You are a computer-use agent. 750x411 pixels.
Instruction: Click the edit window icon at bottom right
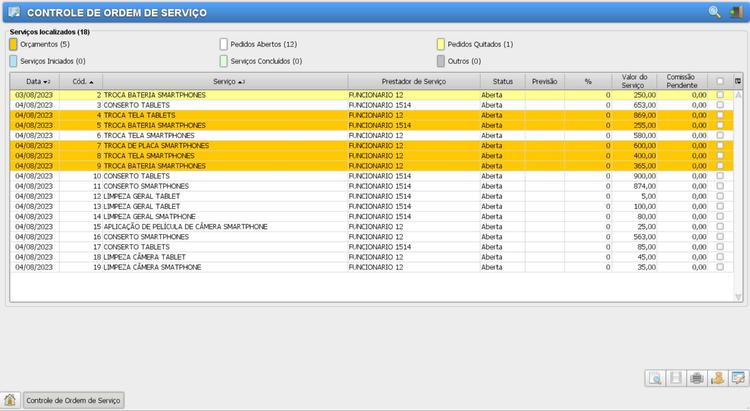(x=738, y=378)
